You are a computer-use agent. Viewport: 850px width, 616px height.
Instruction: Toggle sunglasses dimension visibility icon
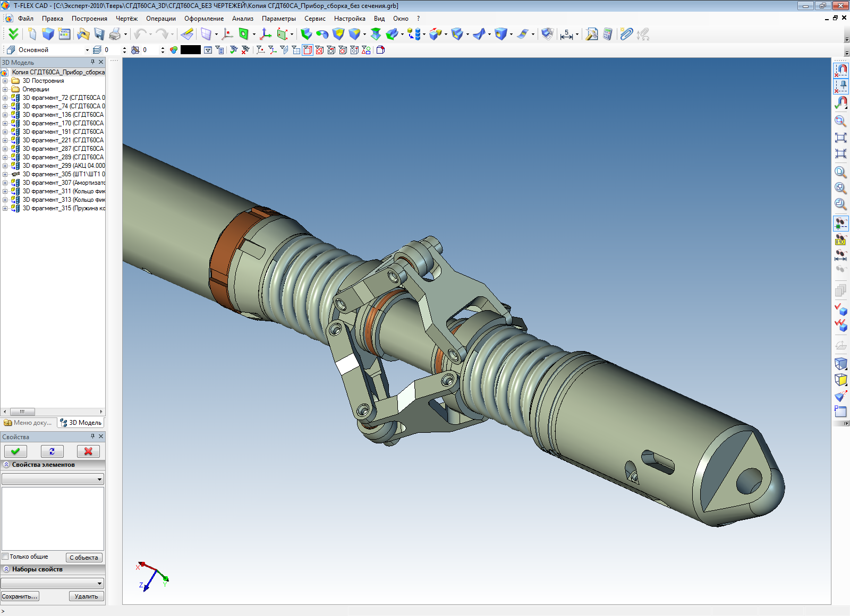click(x=840, y=255)
